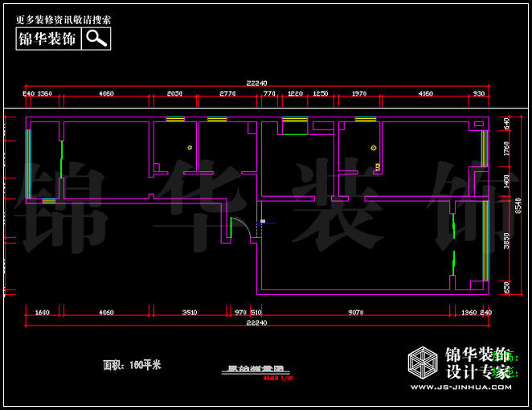Click the circular fixture symbol in left small room

pos(189,147)
